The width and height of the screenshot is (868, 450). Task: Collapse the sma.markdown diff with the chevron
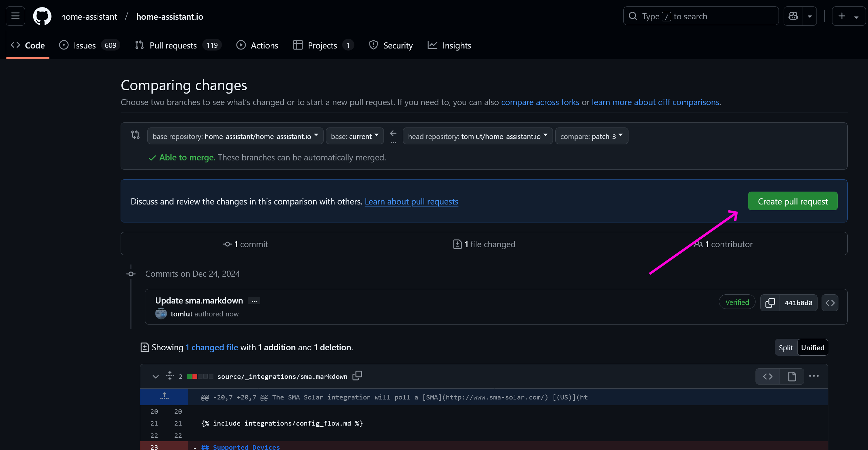[x=155, y=376]
